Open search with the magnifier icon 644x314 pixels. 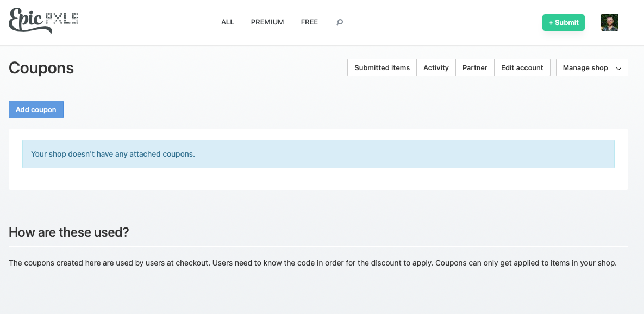coord(340,22)
